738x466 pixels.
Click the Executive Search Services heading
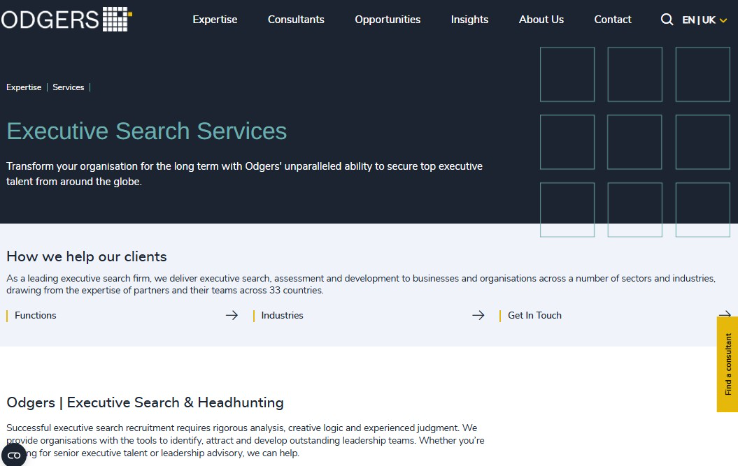[146, 131]
